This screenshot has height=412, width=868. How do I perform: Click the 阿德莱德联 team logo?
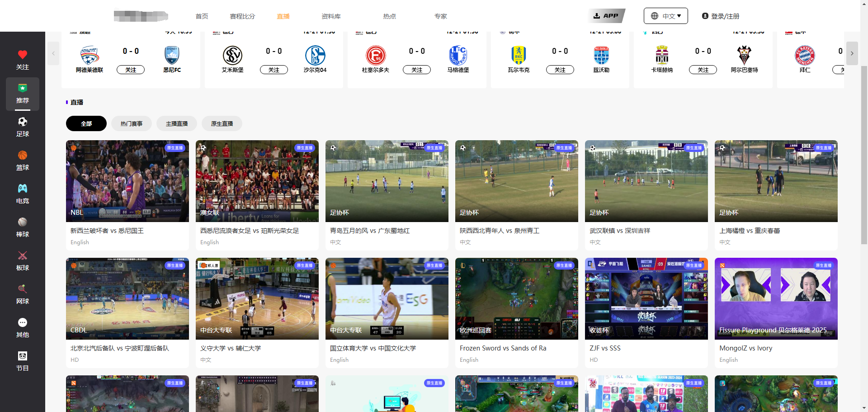point(90,55)
